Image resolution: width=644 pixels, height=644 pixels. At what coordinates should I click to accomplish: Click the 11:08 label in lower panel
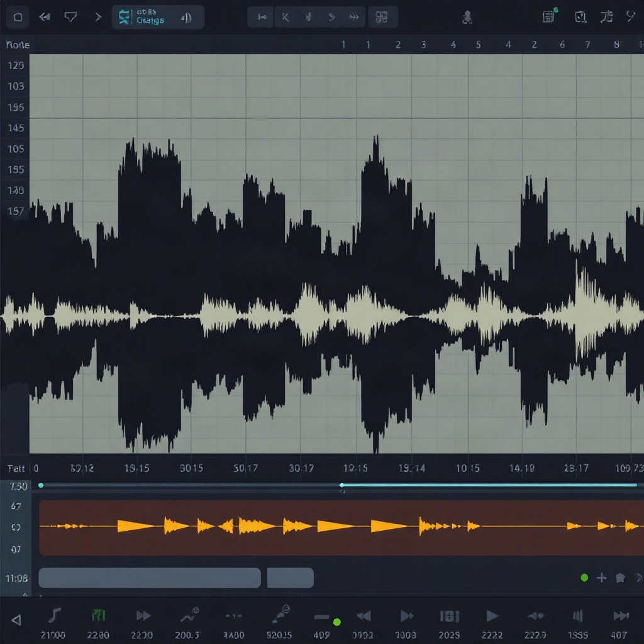point(17,579)
